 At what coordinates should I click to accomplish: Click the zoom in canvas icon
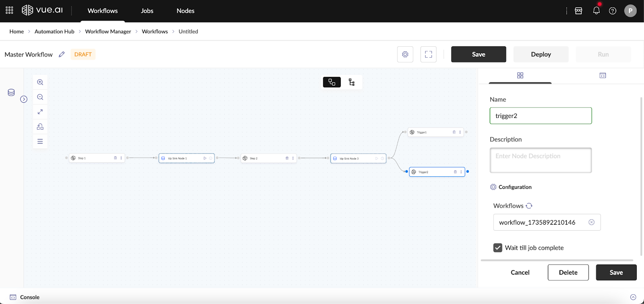tap(40, 82)
